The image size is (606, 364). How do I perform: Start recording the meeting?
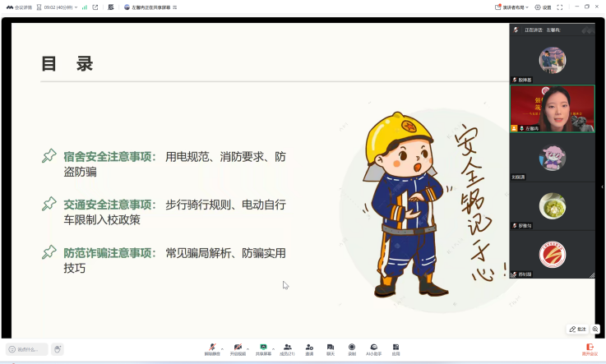(x=352, y=348)
